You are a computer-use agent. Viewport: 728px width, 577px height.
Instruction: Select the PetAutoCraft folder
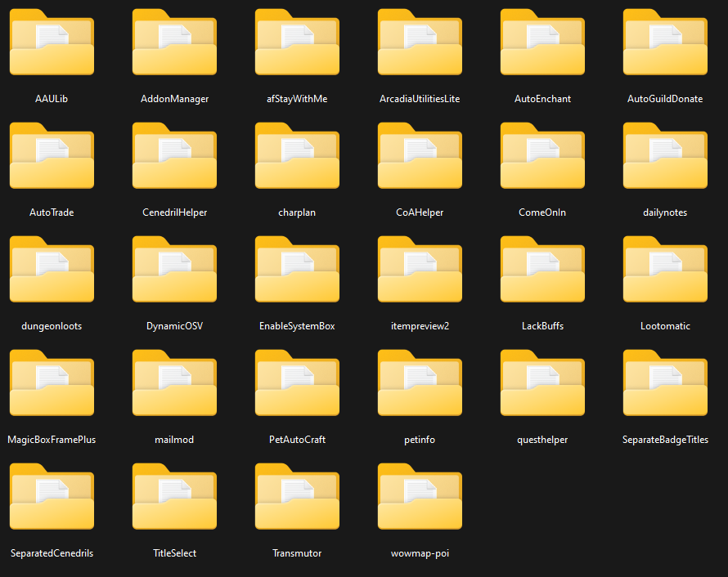[297, 384]
